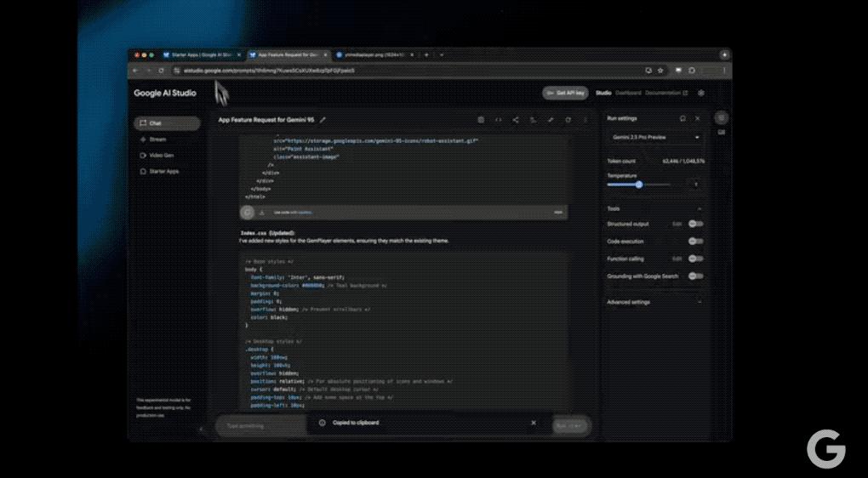The image size is (868, 478).
Task: Click Edit next to Structured output
Action: point(677,224)
